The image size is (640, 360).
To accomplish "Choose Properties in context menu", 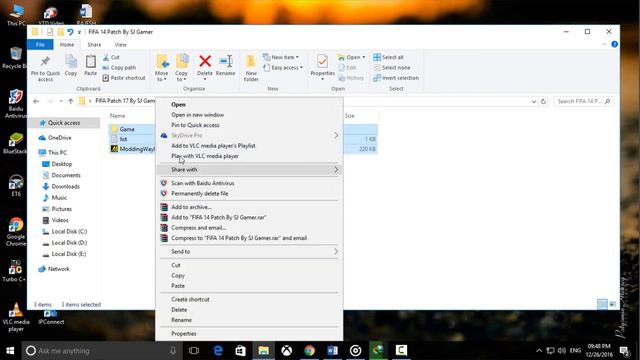I will click(184, 333).
